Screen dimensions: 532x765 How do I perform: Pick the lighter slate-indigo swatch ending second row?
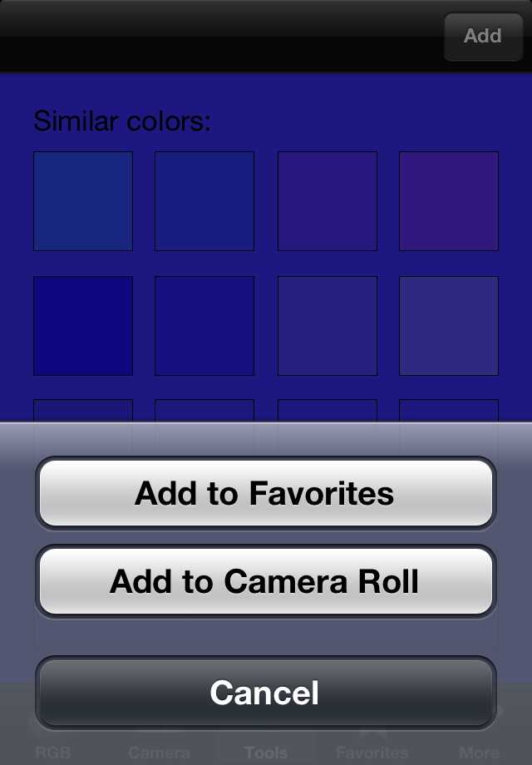[449, 326]
